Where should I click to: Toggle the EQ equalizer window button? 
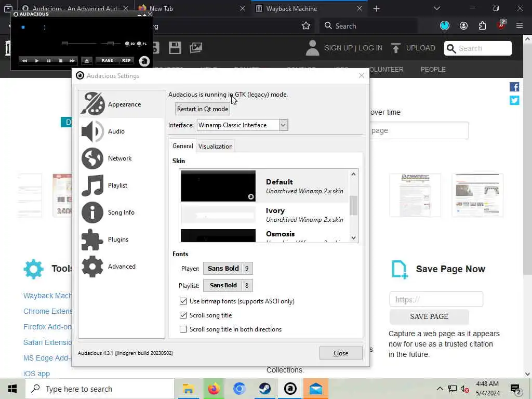point(129,44)
